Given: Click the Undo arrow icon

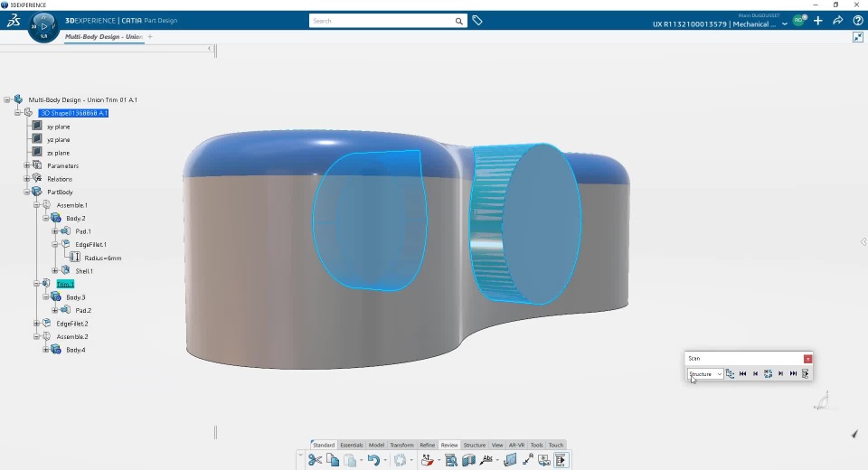Looking at the screenshot, I should [x=373, y=460].
